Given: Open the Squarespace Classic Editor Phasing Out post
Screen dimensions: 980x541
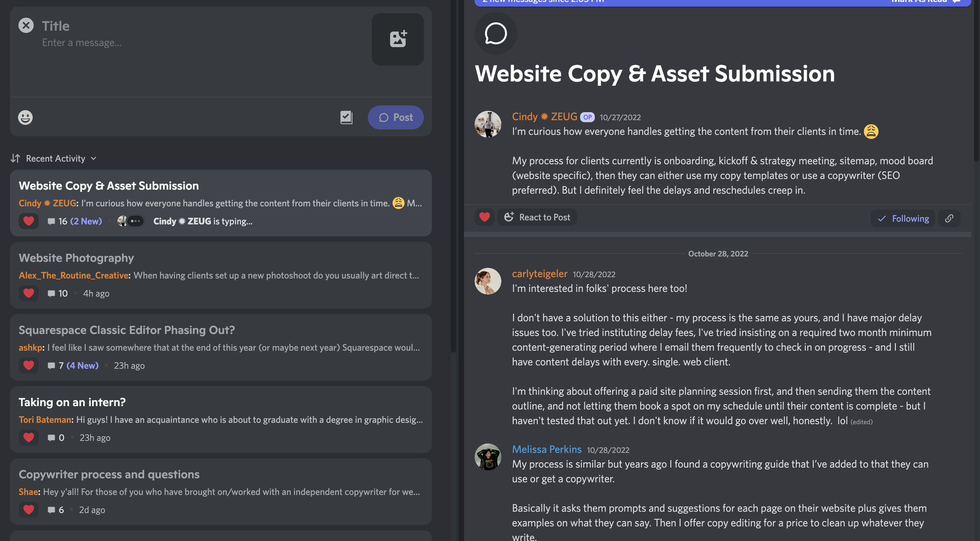Looking at the screenshot, I should coord(127,330).
